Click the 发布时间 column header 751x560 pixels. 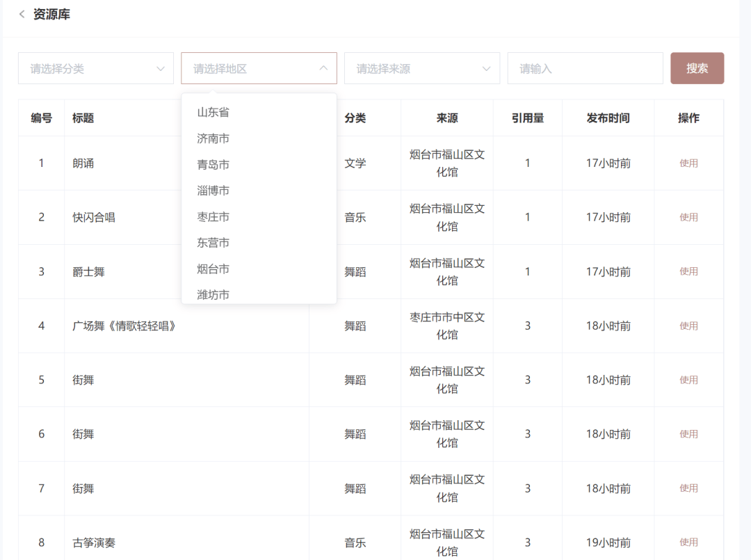pyautogui.click(x=608, y=118)
